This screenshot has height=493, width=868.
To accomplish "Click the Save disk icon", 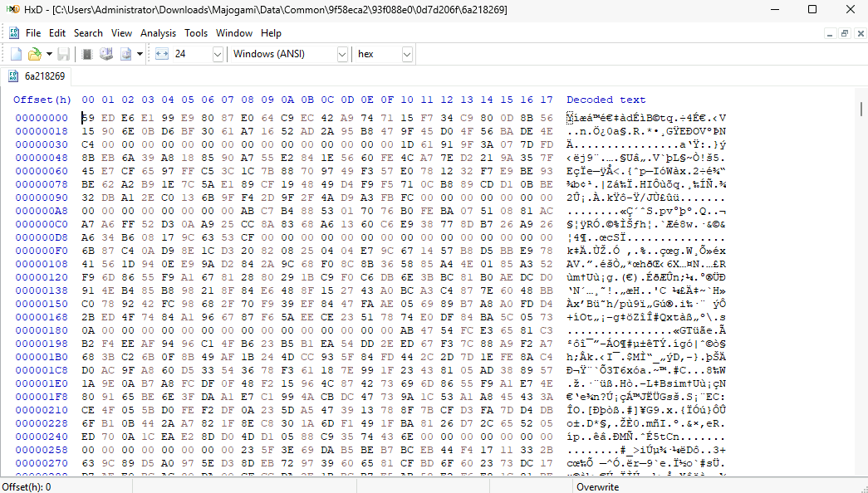I will click(x=63, y=54).
